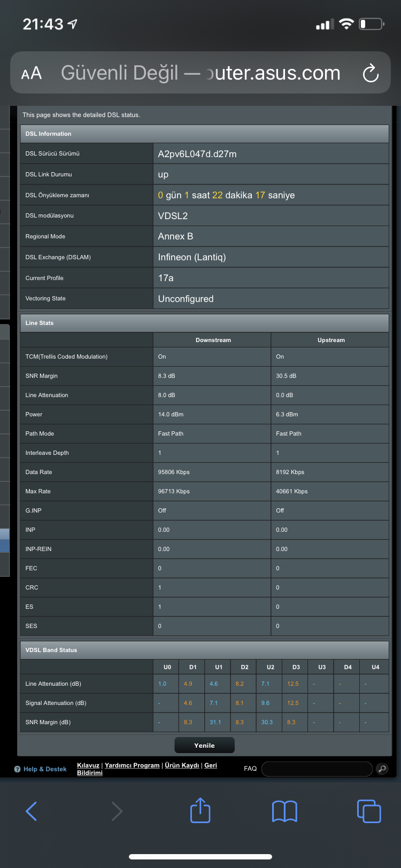This screenshot has height=868, width=401.
Task: Tap the router.asus.com address bar
Action: point(200,73)
